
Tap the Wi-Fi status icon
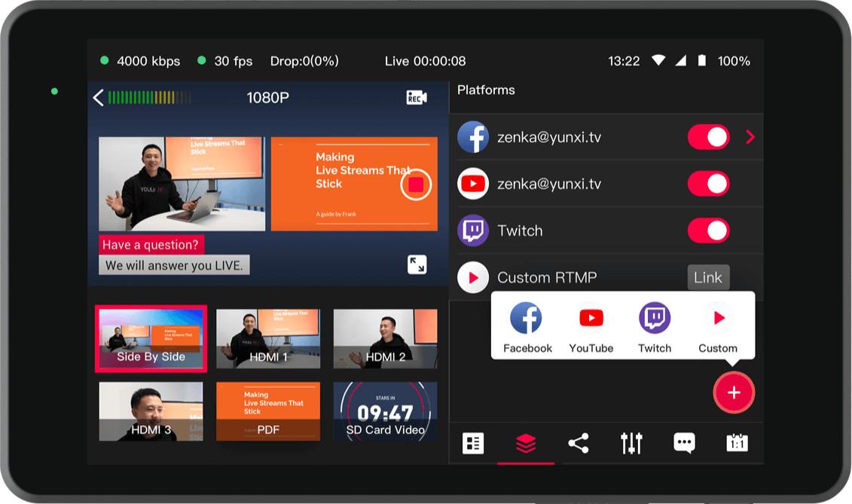click(658, 60)
